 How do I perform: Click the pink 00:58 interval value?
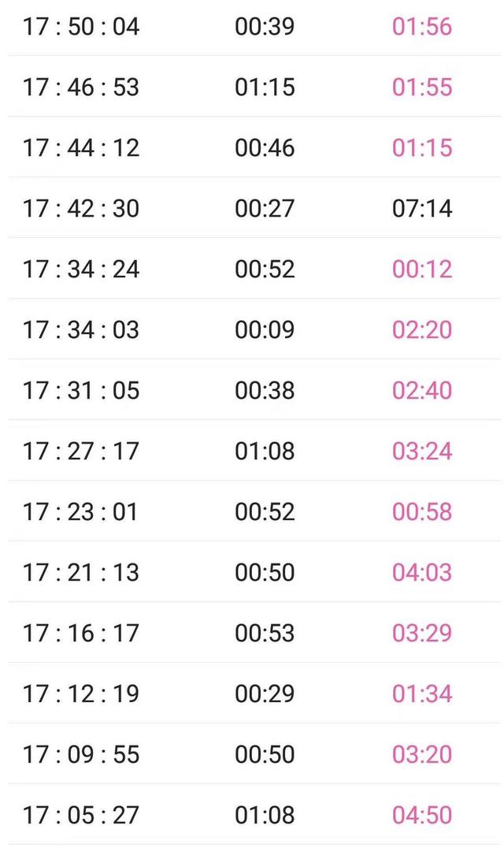(x=422, y=511)
